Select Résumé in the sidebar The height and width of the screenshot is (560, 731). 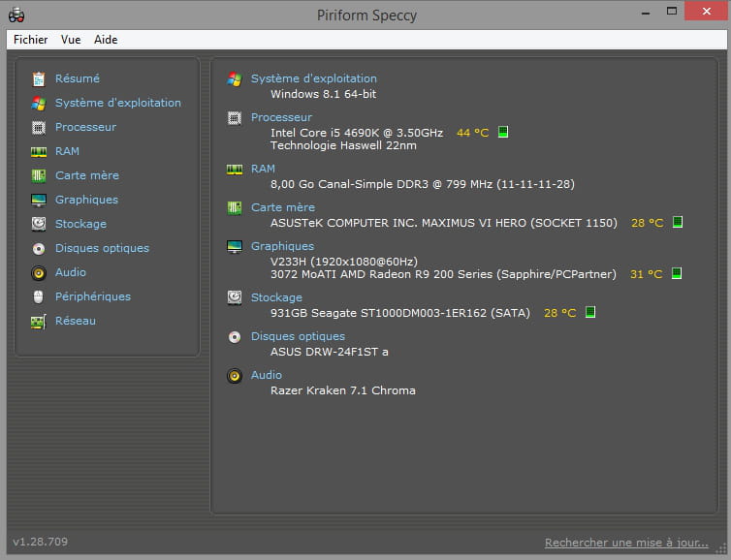[78, 78]
